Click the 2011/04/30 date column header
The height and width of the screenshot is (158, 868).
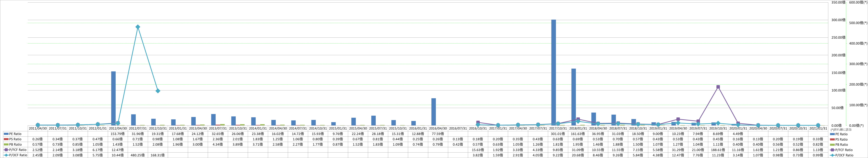click(38, 128)
